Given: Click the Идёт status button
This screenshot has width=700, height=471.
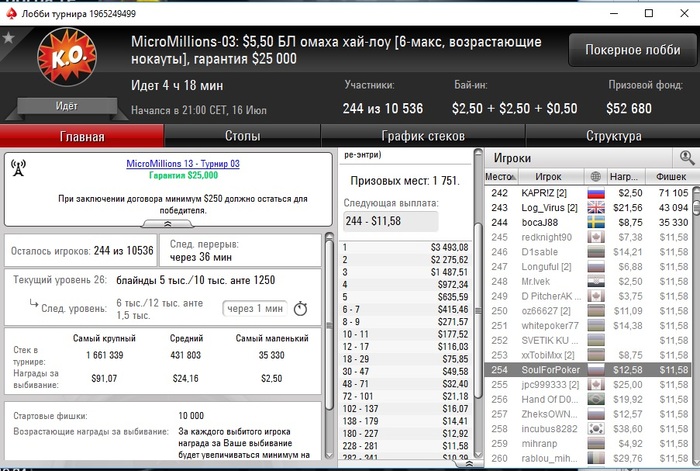Looking at the screenshot, I should click(67, 106).
